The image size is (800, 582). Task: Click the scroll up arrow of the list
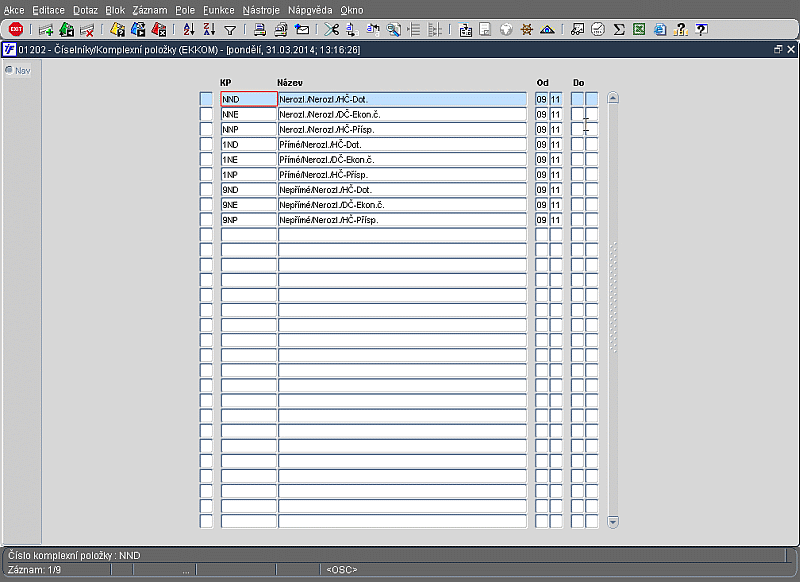[x=613, y=98]
